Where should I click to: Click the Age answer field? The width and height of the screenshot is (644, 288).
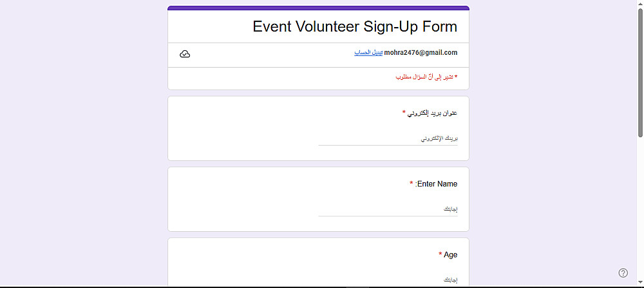click(388, 280)
